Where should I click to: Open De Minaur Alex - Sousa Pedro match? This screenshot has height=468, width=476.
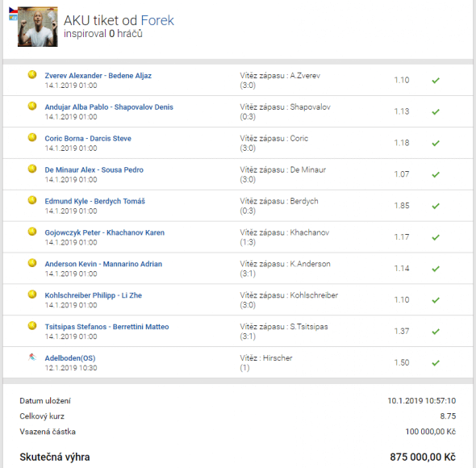click(94, 169)
